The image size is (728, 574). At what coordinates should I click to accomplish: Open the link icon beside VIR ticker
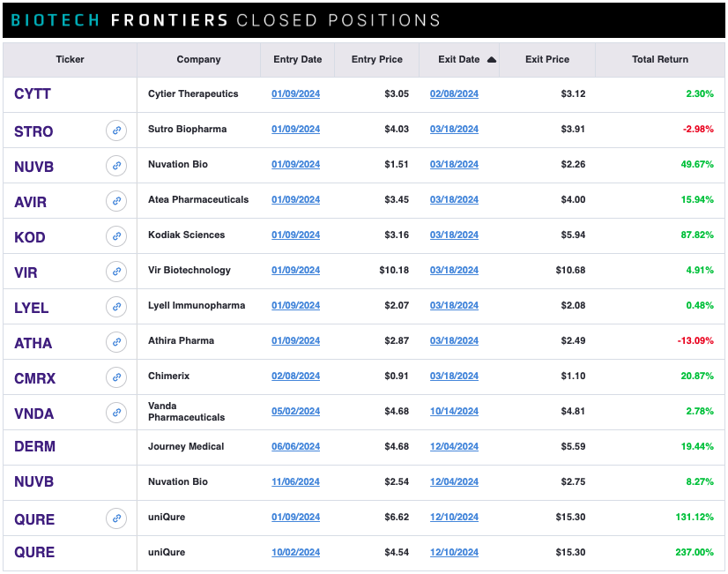click(x=116, y=272)
